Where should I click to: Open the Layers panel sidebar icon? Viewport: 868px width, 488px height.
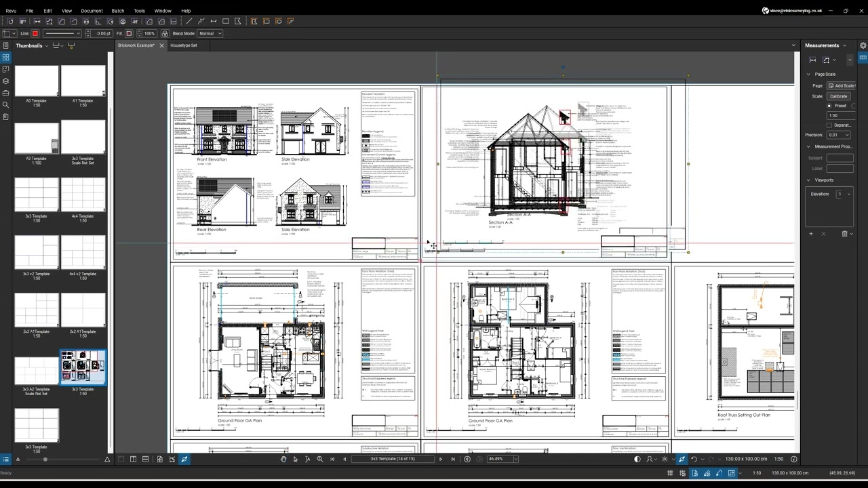click(5, 81)
